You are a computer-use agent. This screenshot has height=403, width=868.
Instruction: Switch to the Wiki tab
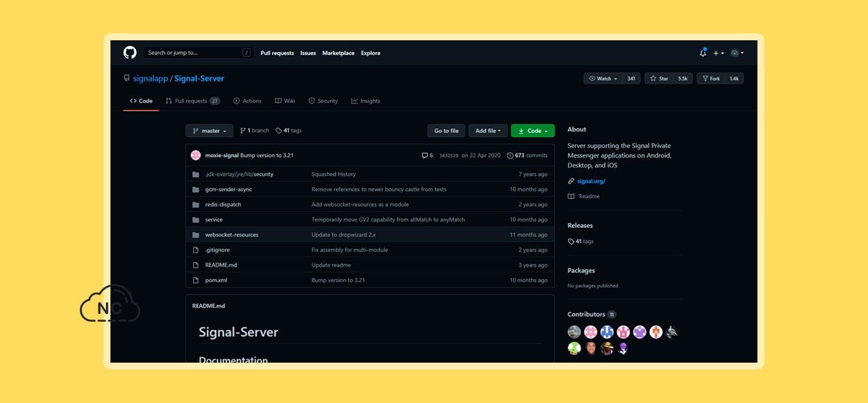point(285,101)
